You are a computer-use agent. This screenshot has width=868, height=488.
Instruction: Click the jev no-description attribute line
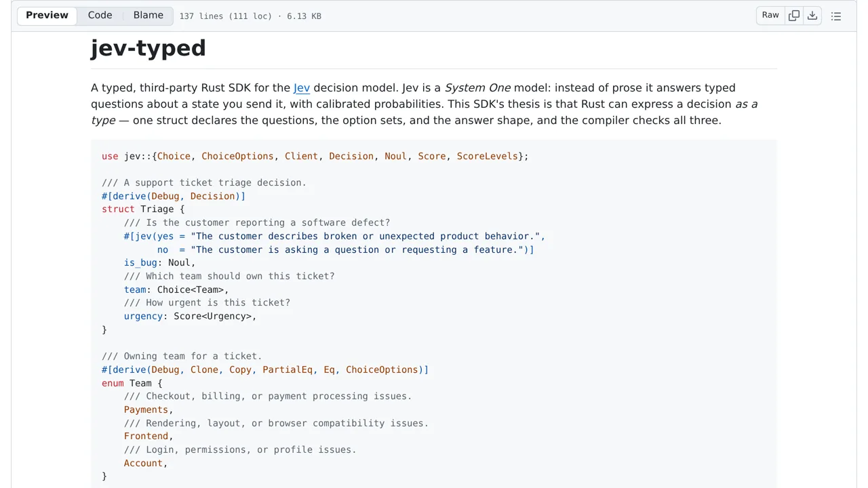tap(346, 250)
